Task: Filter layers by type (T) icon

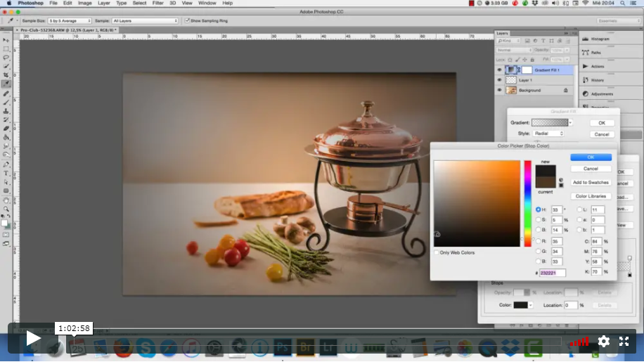Action: (543, 41)
